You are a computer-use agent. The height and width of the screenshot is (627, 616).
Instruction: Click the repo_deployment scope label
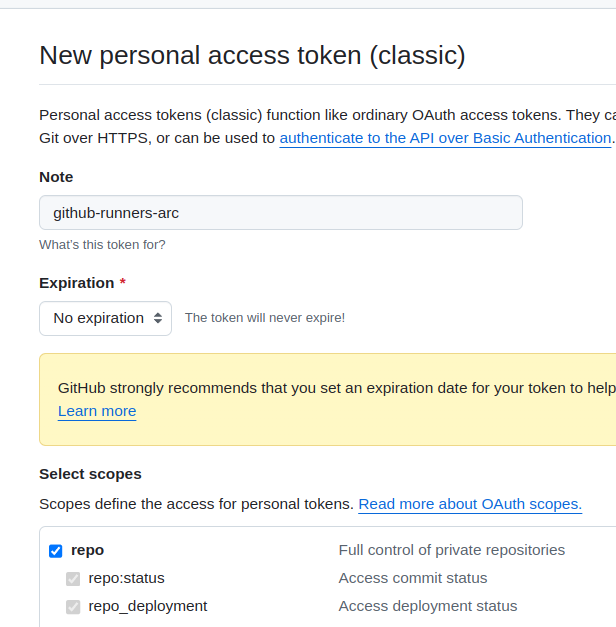click(x=148, y=606)
